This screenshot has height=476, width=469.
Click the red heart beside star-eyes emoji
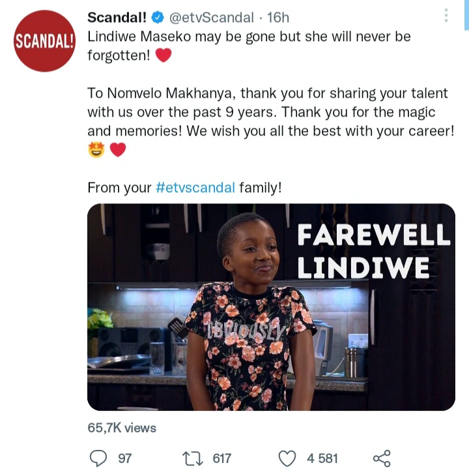(118, 150)
